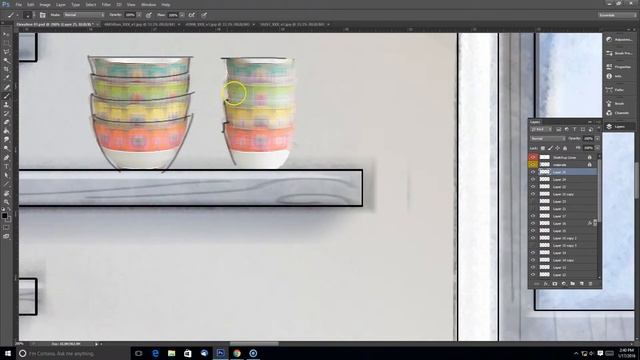Open the layer blend mode dropdown
The height and width of the screenshot is (360, 640).
[x=547, y=139]
